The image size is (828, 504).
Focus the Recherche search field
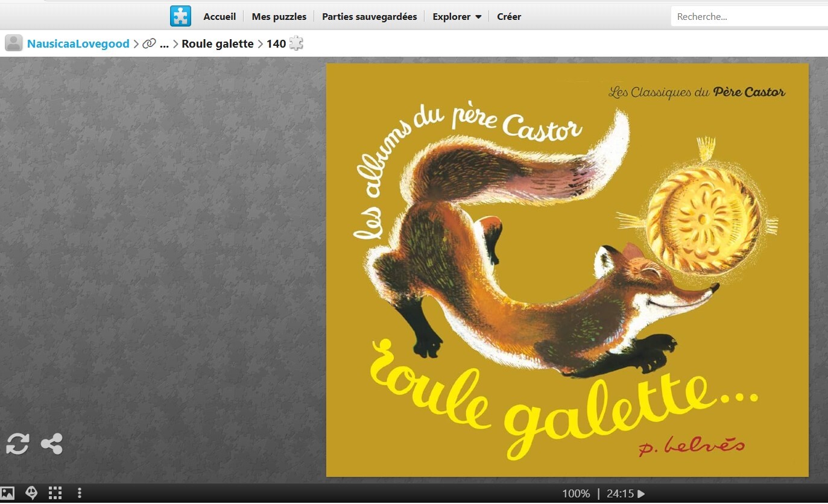(750, 17)
